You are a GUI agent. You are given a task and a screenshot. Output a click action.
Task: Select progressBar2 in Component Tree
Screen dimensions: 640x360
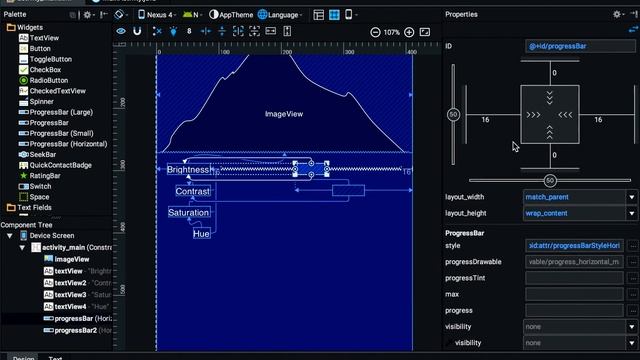[77, 330]
